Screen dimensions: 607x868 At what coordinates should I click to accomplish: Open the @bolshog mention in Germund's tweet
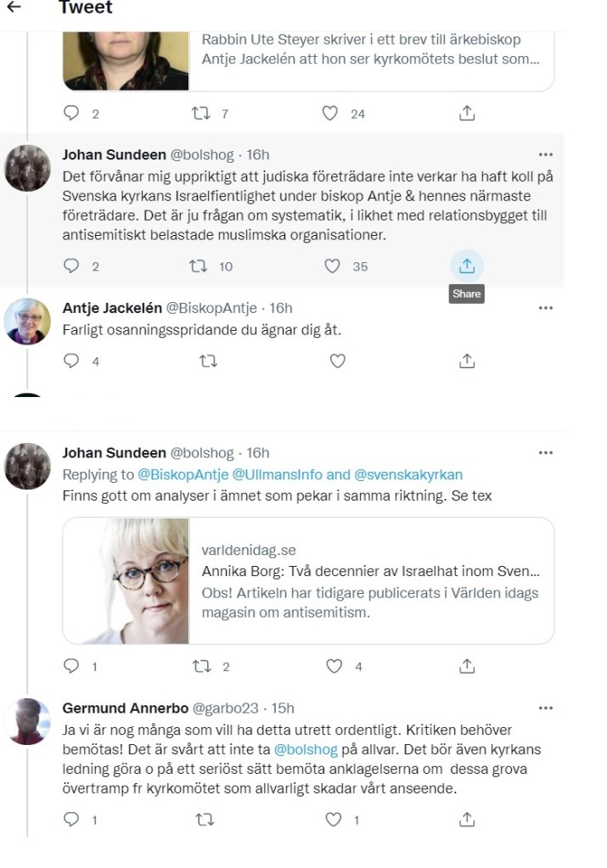pyautogui.click(x=306, y=749)
